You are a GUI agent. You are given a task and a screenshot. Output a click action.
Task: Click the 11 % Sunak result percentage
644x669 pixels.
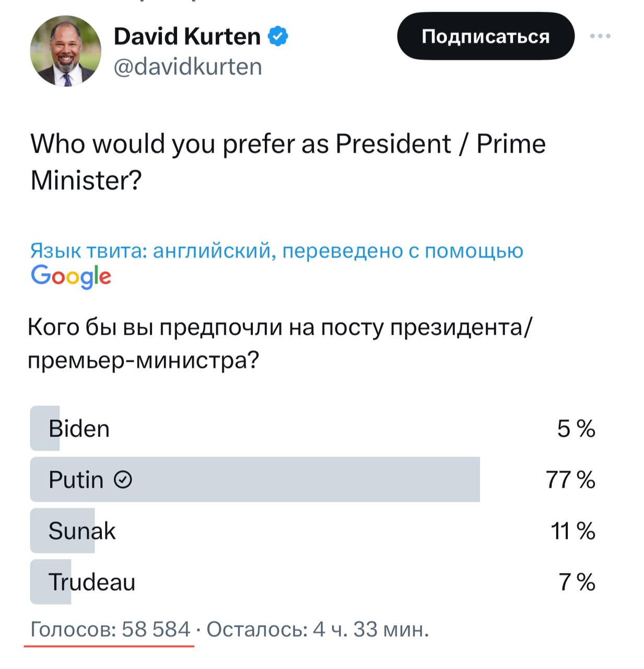pos(573,531)
